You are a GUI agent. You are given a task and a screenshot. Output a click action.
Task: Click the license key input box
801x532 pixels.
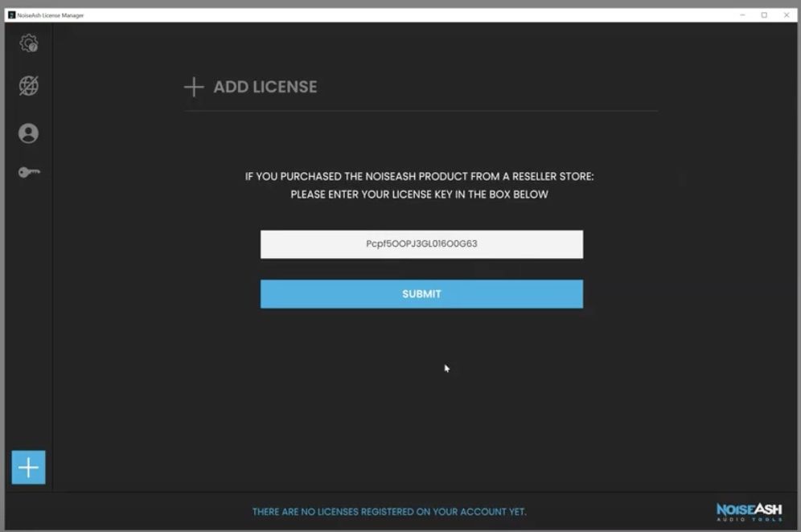[x=421, y=244]
